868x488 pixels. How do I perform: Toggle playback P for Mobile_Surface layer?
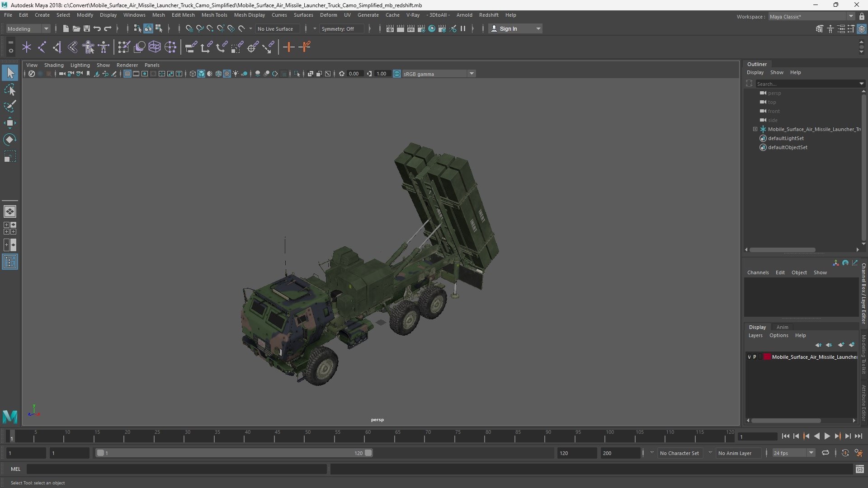tap(755, 357)
